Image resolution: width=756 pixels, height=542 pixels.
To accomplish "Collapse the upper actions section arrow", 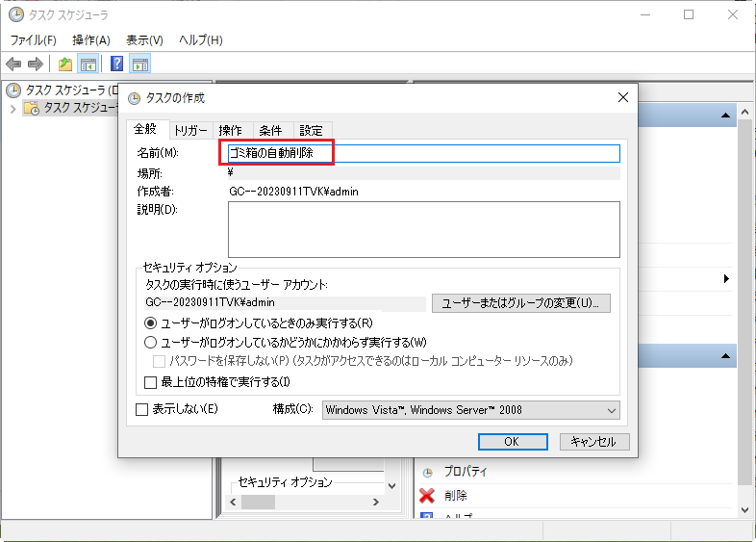I will point(725,116).
